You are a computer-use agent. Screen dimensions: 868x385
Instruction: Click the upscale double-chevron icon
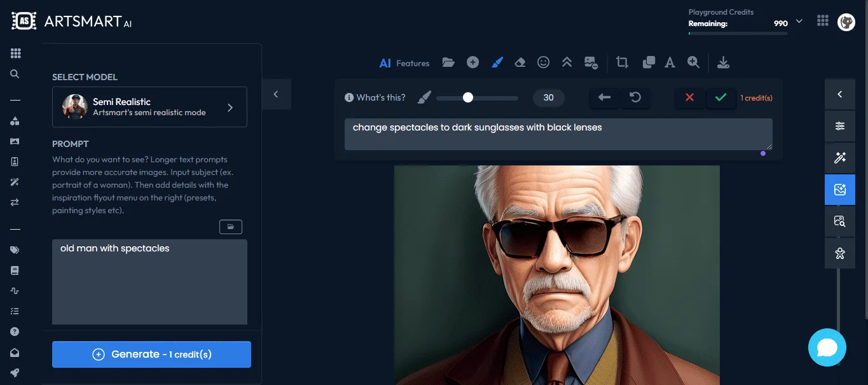pyautogui.click(x=567, y=62)
